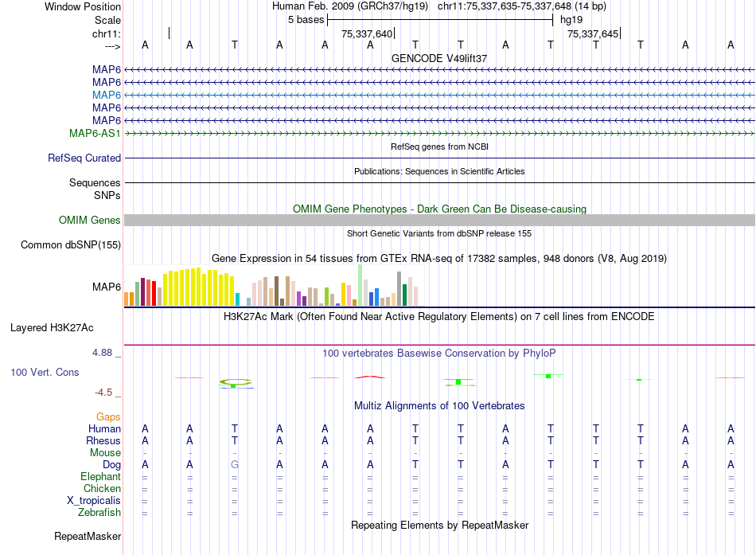This screenshot has width=756, height=555.
Task: Click the RefSeq Curated track label
Action: pyautogui.click(x=84, y=158)
